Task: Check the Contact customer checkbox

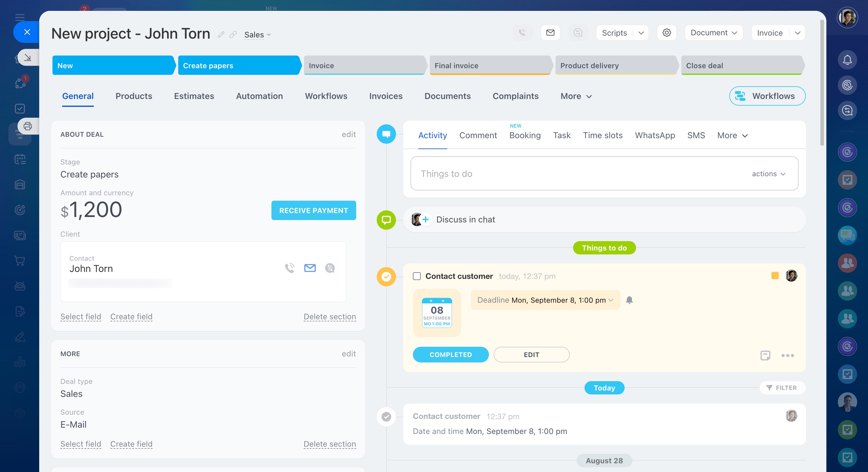Action: pos(417,276)
